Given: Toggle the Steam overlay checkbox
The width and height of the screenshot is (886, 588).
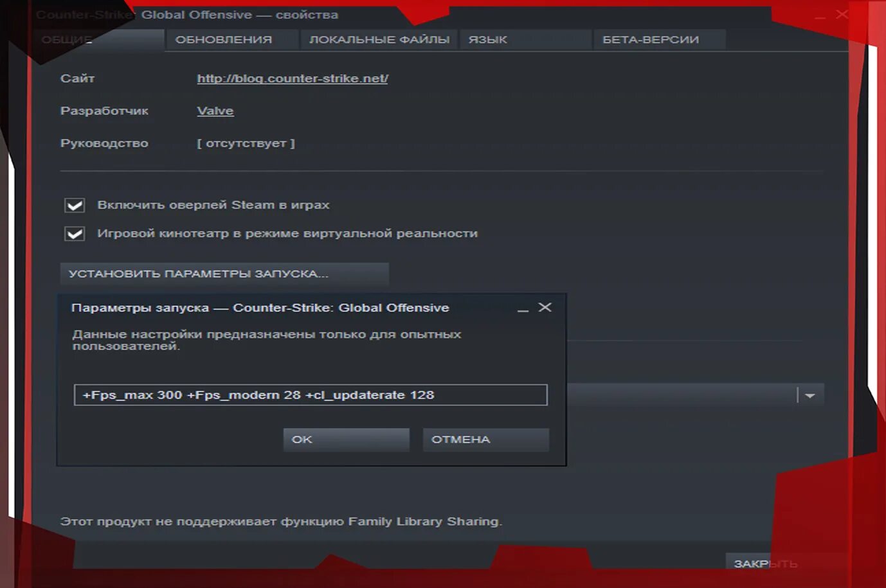Looking at the screenshot, I should pyautogui.click(x=75, y=205).
